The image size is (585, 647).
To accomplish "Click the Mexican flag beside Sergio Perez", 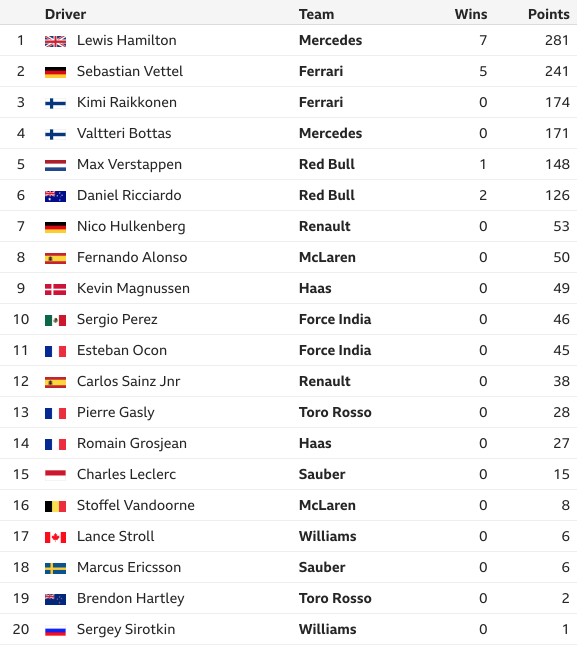I will click(x=55, y=320).
